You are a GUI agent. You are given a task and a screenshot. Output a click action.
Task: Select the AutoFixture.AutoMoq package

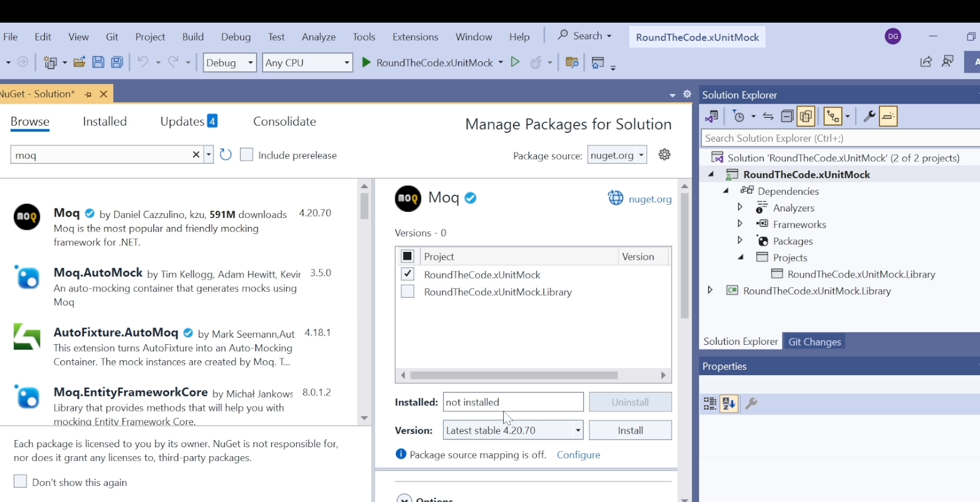click(x=178, y=347)
